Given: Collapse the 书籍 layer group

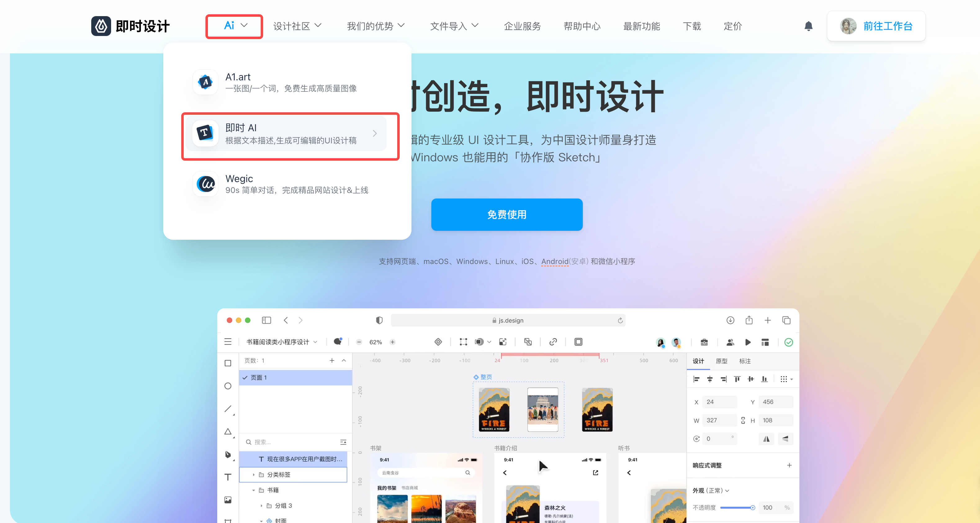Looking at the screenshot, I should pyautogui.click(x=253, y=490).
